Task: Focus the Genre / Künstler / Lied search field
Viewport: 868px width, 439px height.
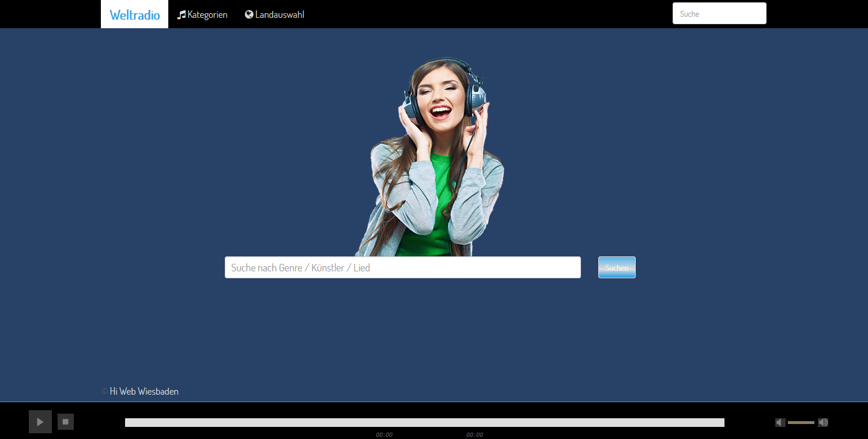Action: (403, 267)
